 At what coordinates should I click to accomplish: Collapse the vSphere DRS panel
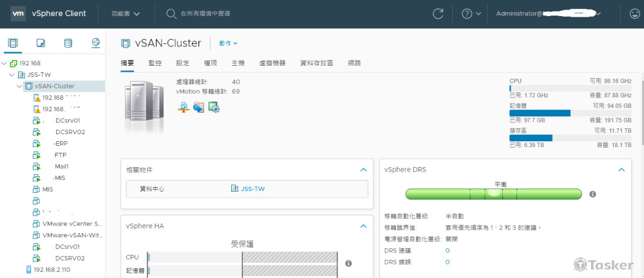[x=622, y=170]
